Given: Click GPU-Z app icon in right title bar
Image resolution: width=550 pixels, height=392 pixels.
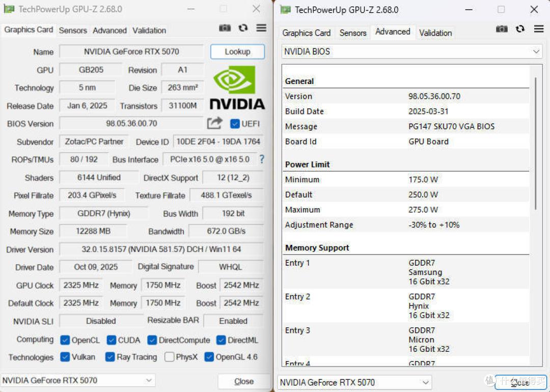Looking at the screenshot, I should pyautogui.click(x=286, y=10).
